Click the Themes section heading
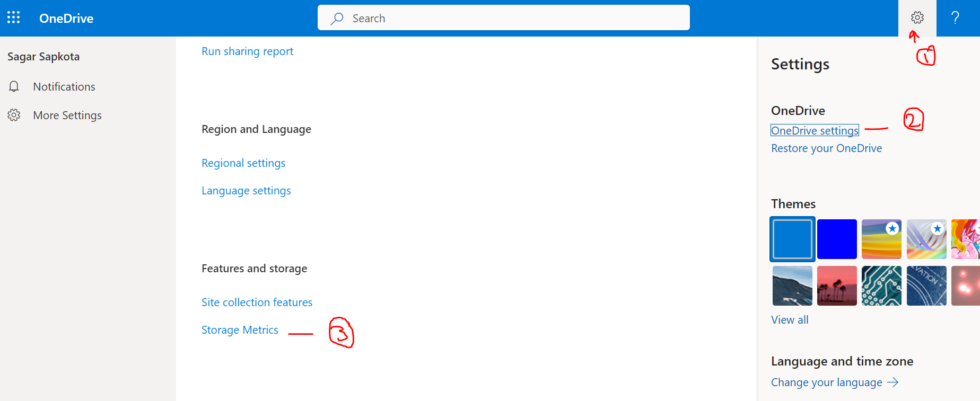Image resolution: width=980 pixels, height=401 pixels. (793, 204)
